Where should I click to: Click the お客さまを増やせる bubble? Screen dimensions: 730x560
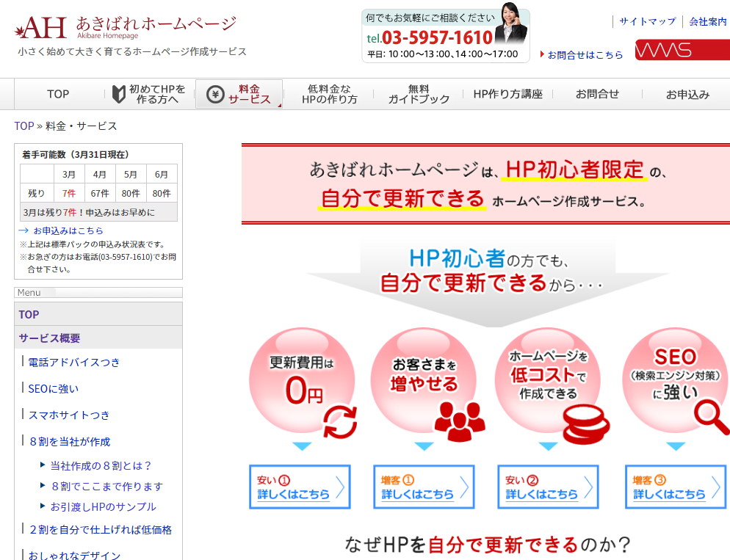pos(424,382)
